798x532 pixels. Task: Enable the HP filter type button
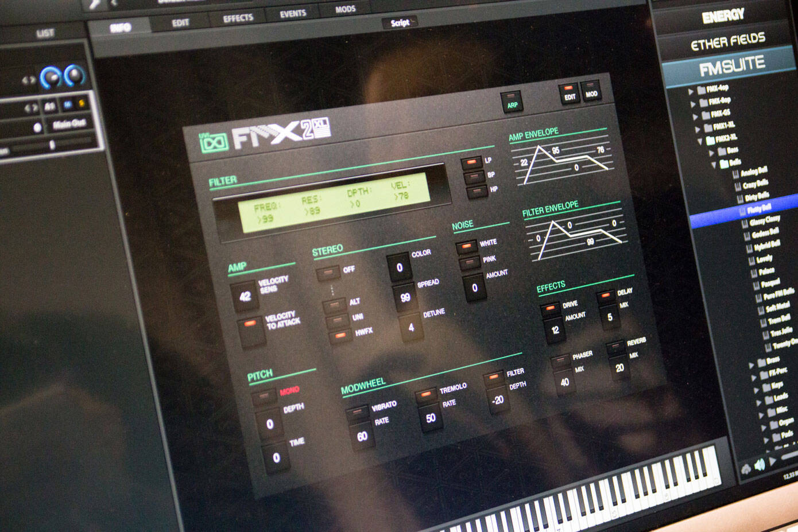(478, 192)
